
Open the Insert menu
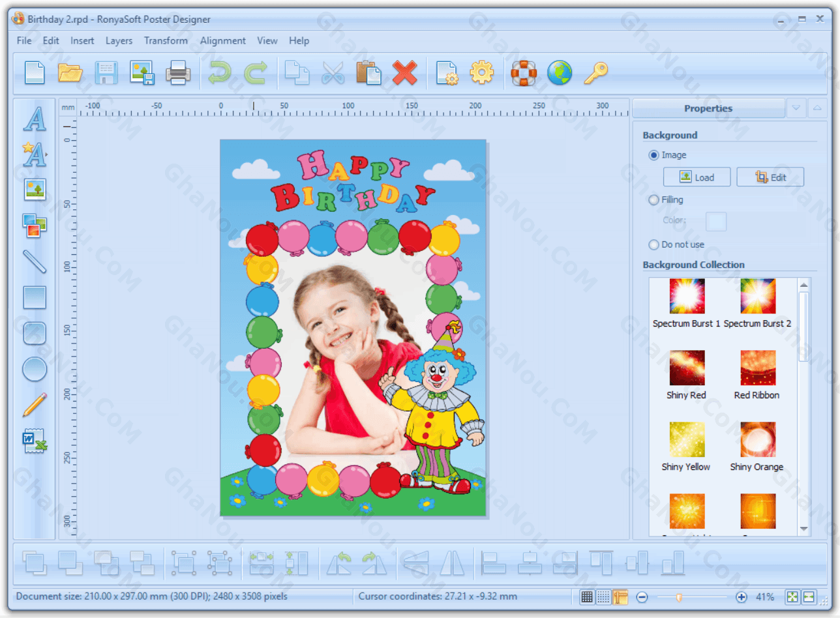coord(82,40)
